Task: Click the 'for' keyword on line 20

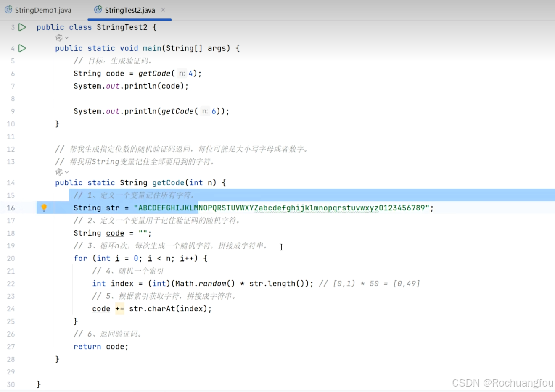Action: (80, 258)
